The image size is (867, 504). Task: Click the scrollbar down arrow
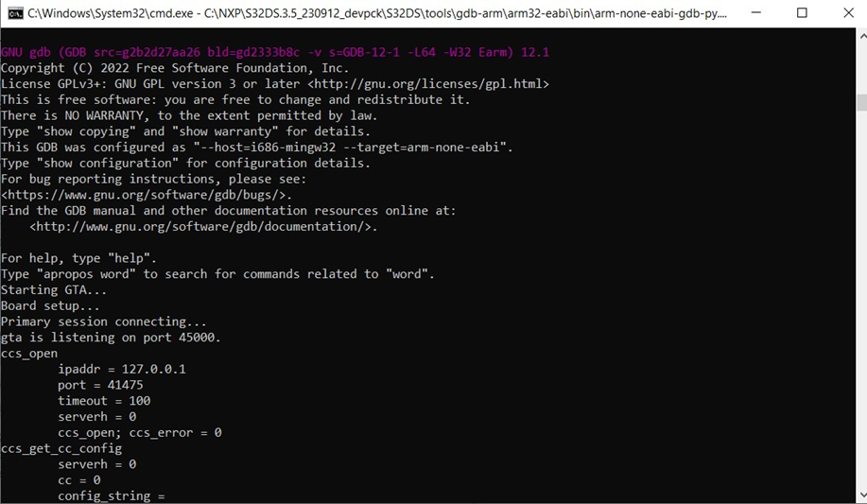click(x=859, y=495)
